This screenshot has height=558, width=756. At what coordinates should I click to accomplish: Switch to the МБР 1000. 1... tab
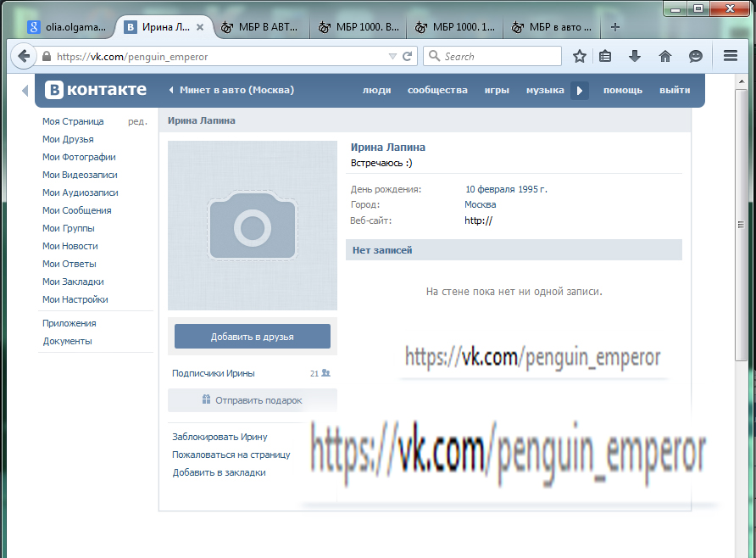tap(454, 27)
